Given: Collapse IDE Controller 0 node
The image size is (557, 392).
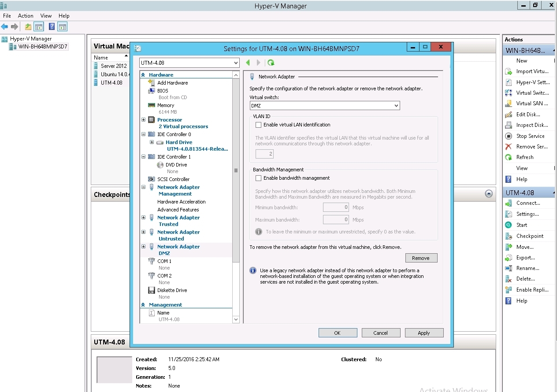Looking at the screenshot, I should pos(143,134).
